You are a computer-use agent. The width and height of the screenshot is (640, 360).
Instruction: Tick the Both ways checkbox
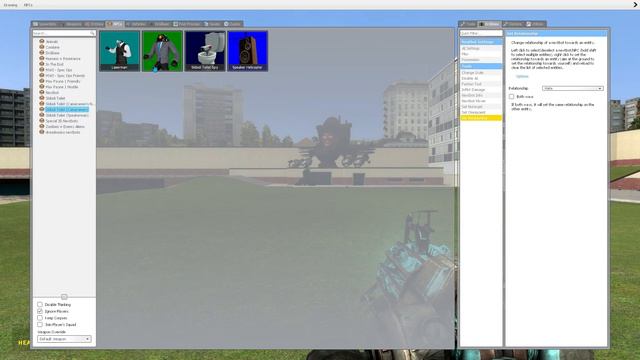point(511,97)
